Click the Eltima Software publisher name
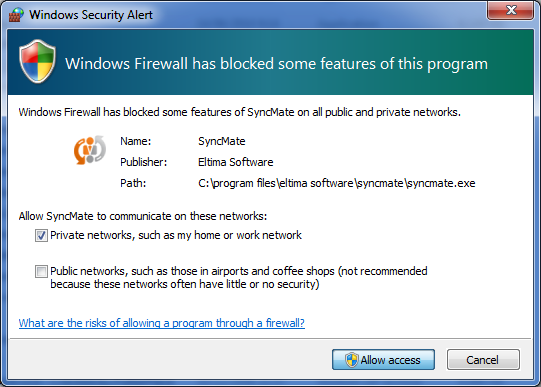This screenshot has height=387, width=541. (x=236, y=162)
